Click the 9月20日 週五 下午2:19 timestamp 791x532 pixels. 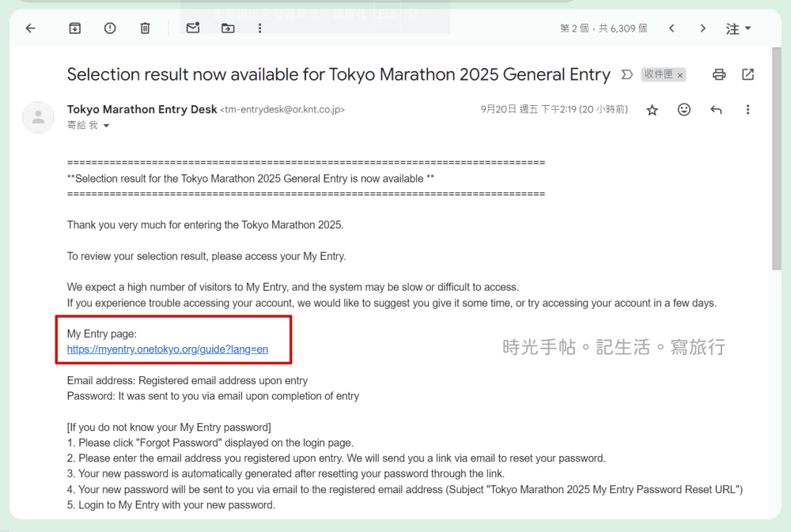pos(554,109)
